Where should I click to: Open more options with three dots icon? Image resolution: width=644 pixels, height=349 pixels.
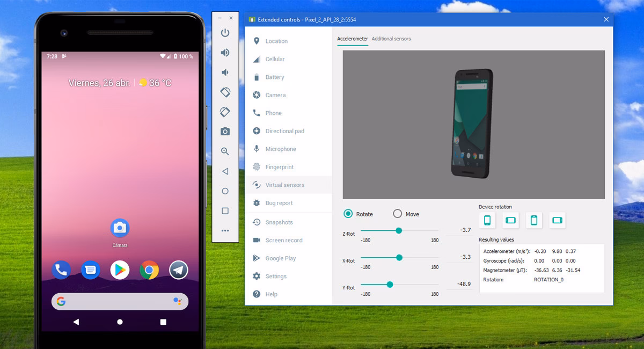coord(225,230)
